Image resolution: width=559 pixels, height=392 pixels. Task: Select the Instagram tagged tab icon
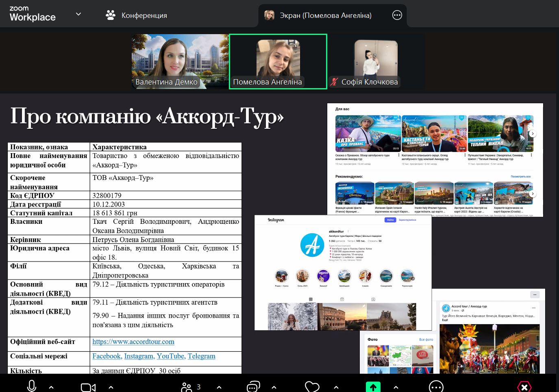pyautogui.click(x=373, y=299)
